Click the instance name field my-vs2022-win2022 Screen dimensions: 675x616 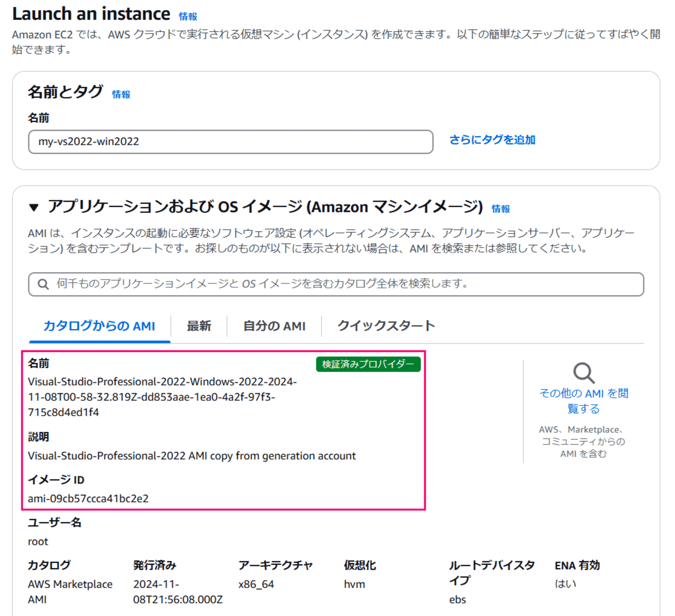231,142
